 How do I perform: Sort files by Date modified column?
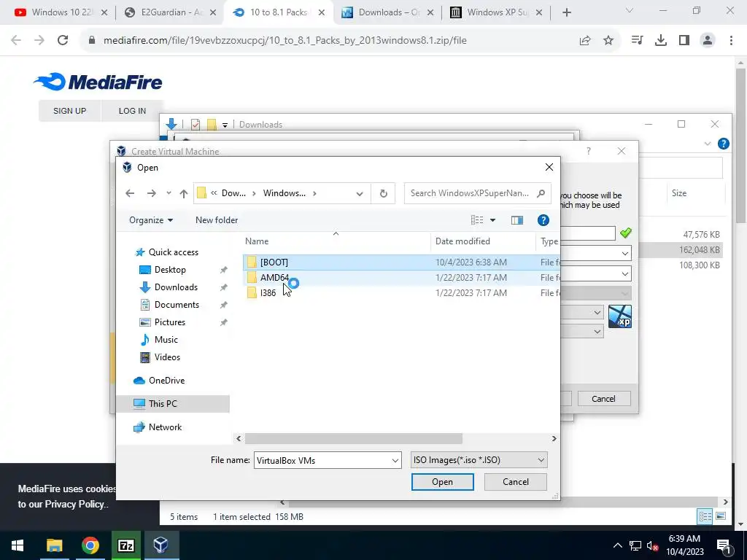point(483,241)
